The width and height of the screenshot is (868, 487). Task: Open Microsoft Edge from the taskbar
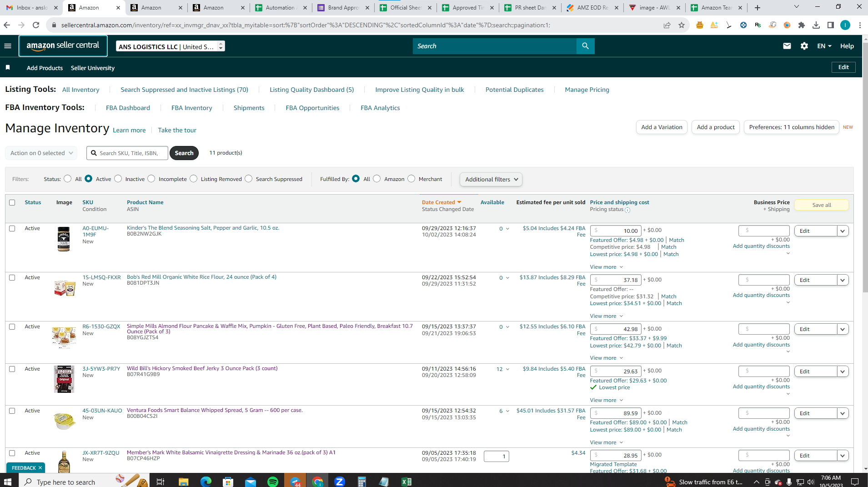[206, 482]
